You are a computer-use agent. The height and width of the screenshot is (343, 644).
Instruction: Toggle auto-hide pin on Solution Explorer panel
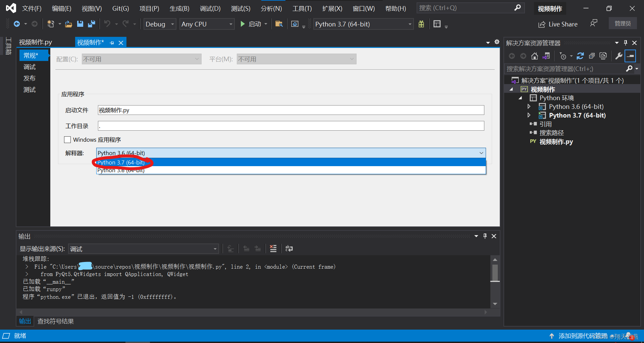626,43
